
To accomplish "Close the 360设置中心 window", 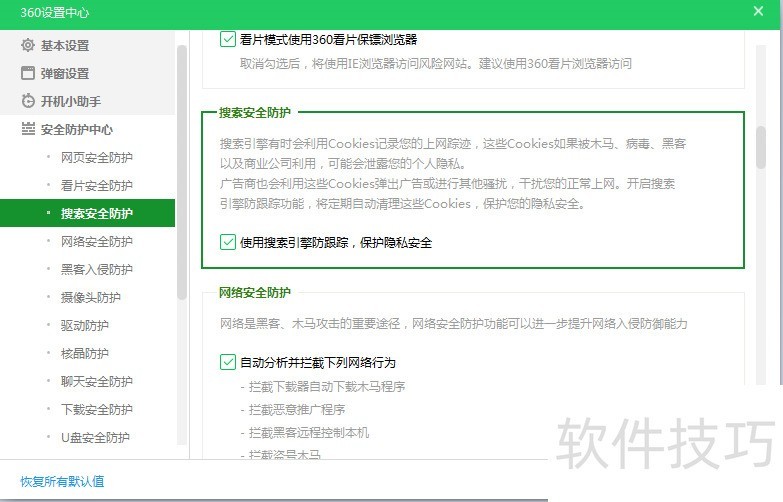I will 758,11.
